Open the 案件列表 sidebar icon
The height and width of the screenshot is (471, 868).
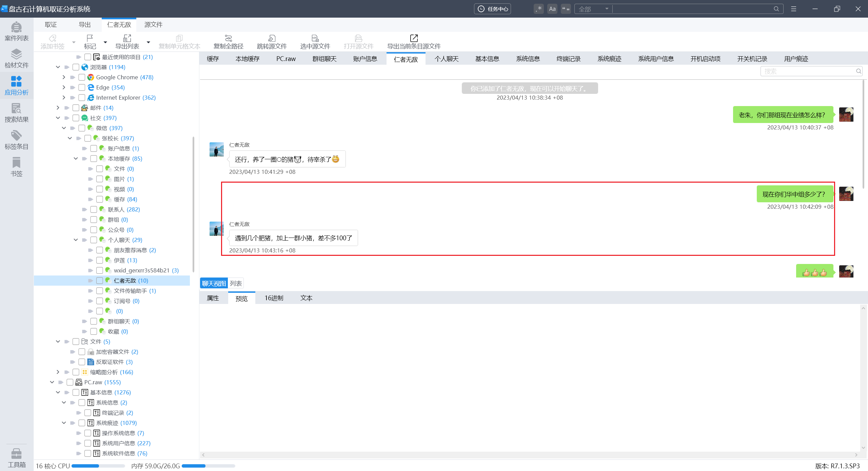(x=16, y=31)
